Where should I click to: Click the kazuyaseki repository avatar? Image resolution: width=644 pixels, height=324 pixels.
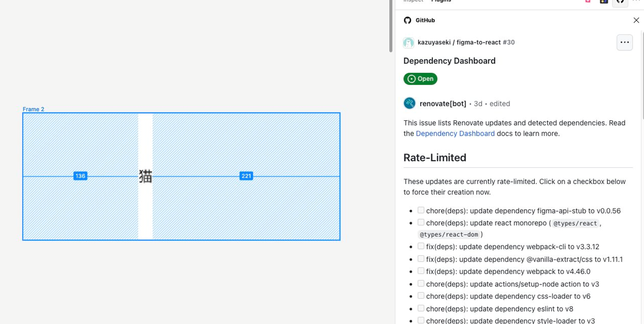pos(409,43)
